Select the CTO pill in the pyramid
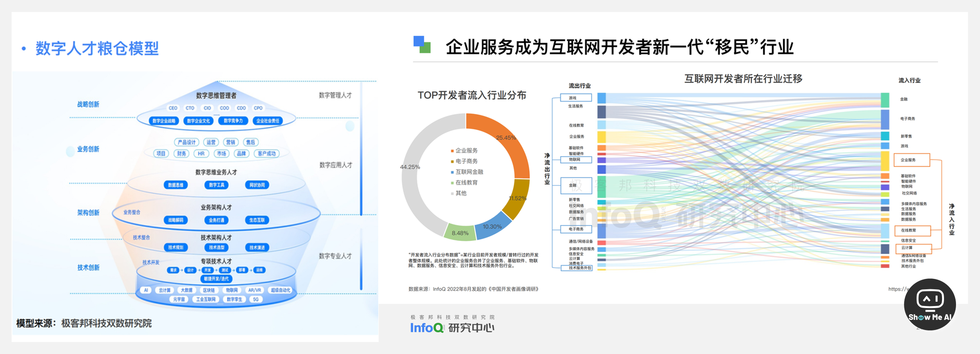Image resolution: width=980 pixels, height=354 pixels. [x=190, y=108]
